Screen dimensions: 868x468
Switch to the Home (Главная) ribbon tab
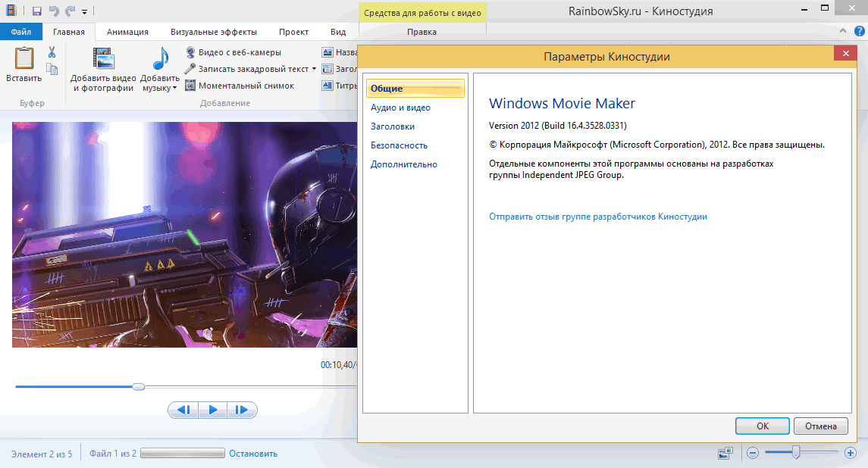[69, 32]
